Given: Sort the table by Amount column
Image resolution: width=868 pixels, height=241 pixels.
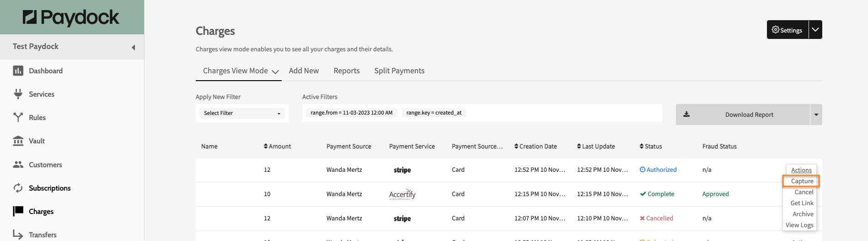Looking at the screenshot, I should [x=278, y=147].
